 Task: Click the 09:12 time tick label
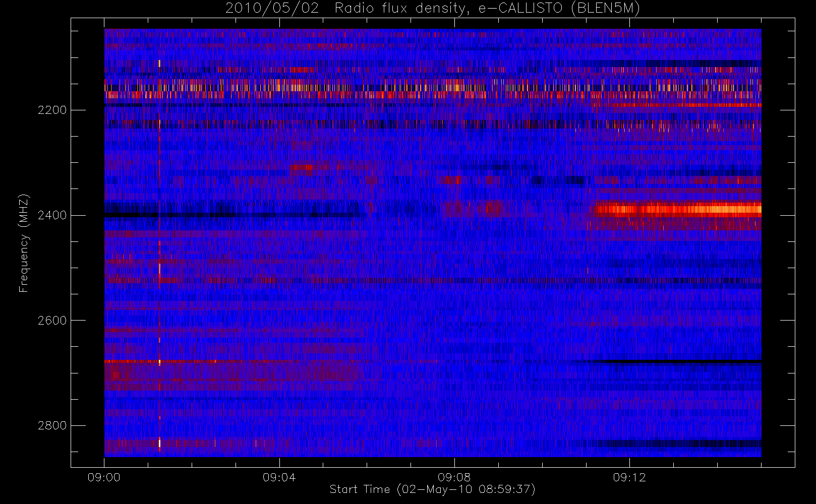(x=629, y=477)
